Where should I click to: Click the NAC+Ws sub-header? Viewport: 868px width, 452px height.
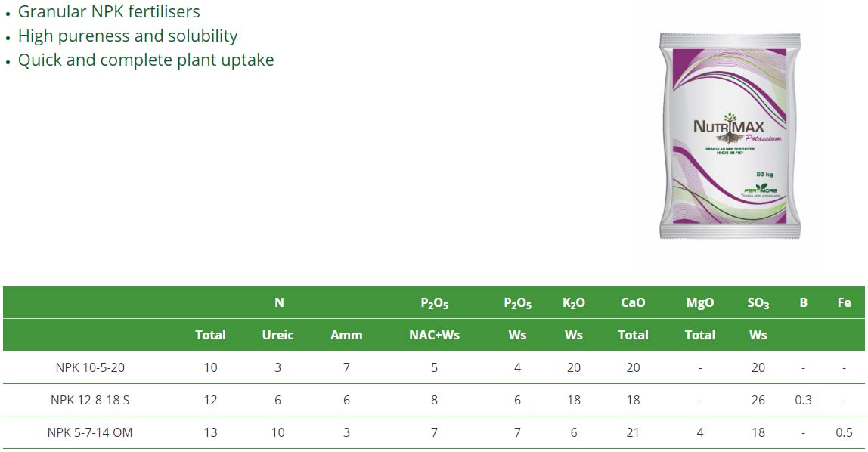coord(434,335)
